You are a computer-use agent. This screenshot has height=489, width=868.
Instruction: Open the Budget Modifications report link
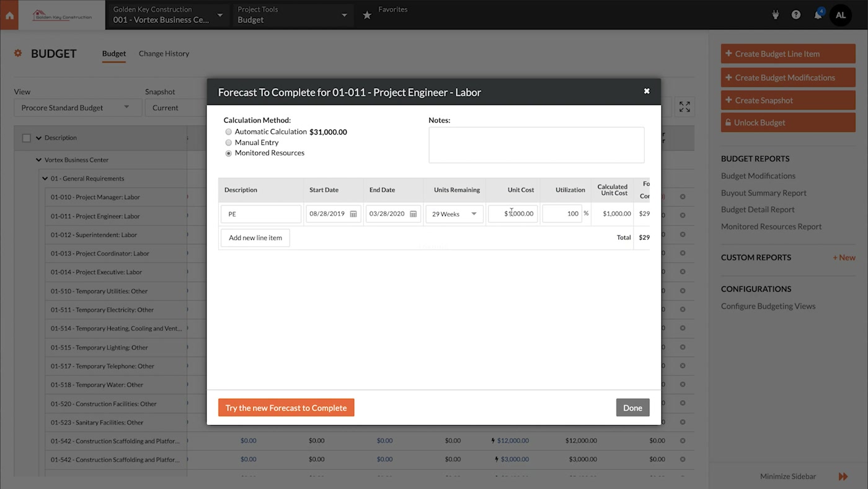pyautogui.click(x=758, y=176)
